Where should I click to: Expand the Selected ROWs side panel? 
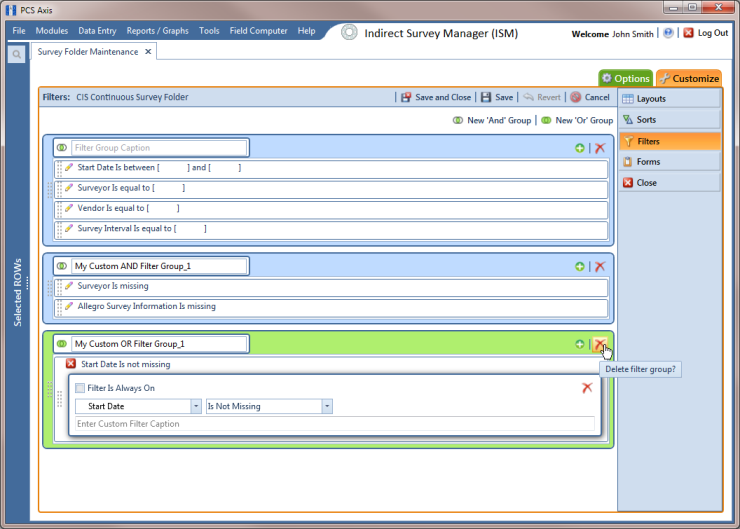pos(17,293)
